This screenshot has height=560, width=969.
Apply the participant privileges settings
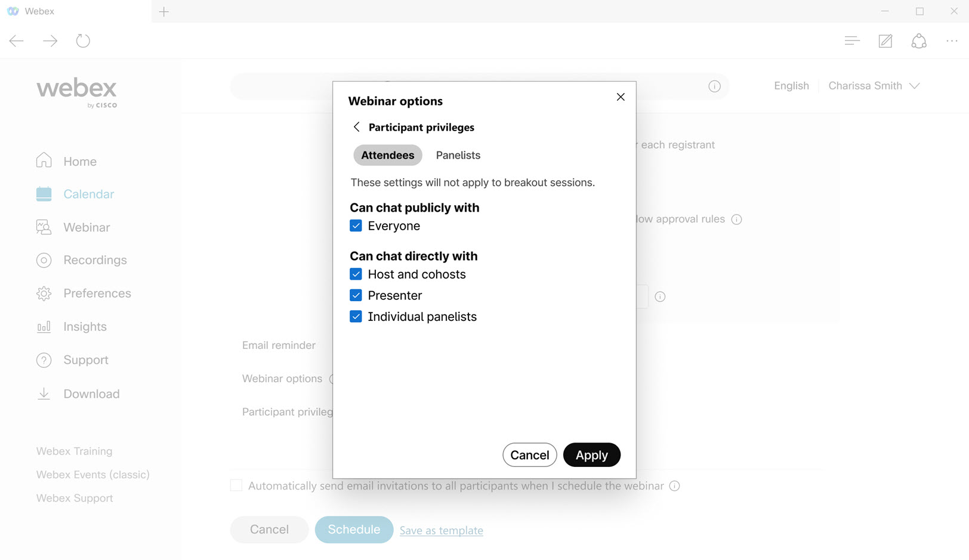click(x=592, y=455)
